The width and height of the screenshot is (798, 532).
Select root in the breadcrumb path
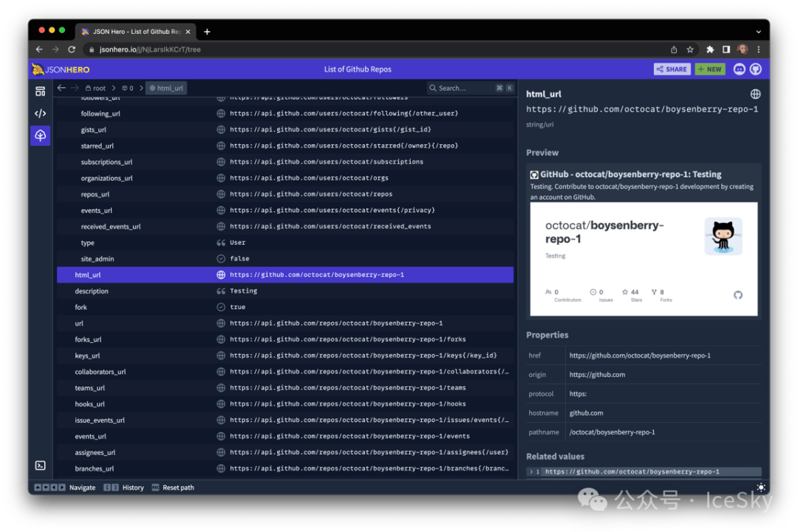coord(96,88)
